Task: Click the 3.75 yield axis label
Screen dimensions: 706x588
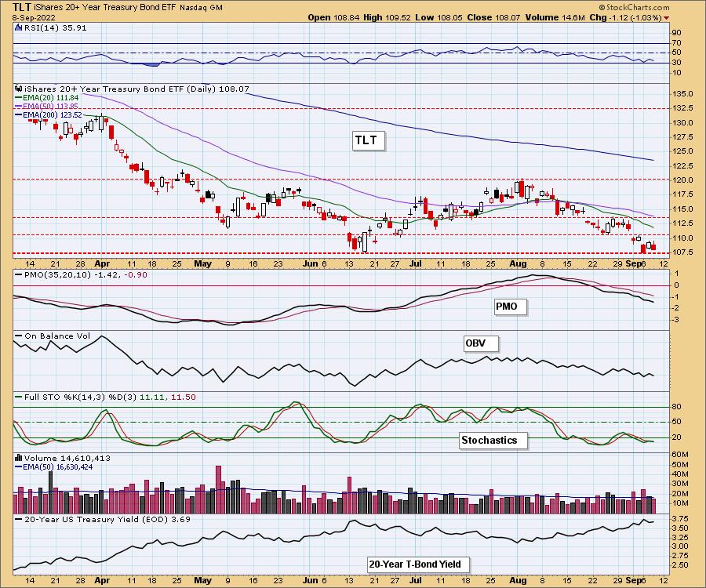Action: coord(680,518)
